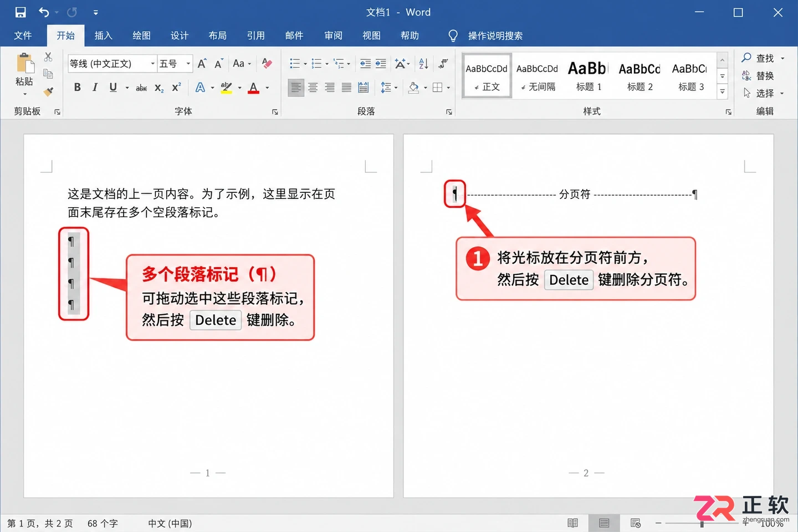Increase paragraph indent

click(x=381, y=64)
